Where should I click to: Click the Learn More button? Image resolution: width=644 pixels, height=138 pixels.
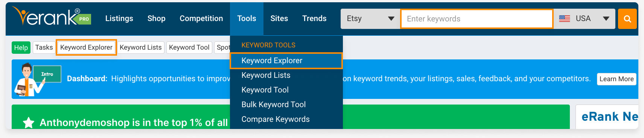point(617,79)
